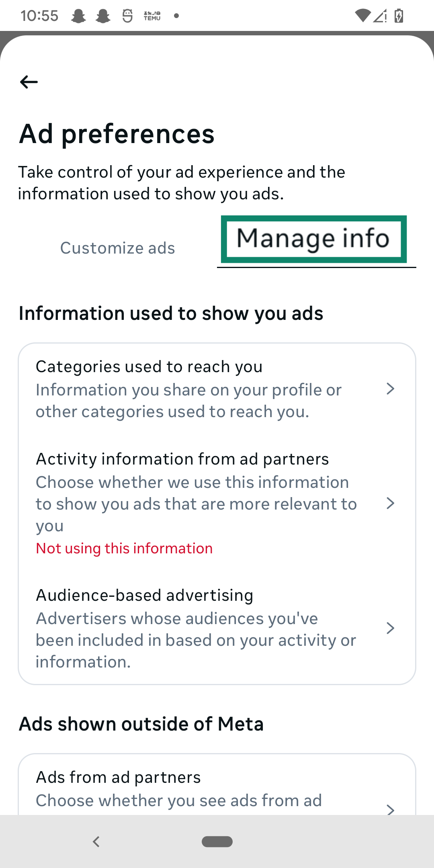Viewport: 434px width, 868px height.
Task: Tap the charging battery indicator
Action: 398,15
